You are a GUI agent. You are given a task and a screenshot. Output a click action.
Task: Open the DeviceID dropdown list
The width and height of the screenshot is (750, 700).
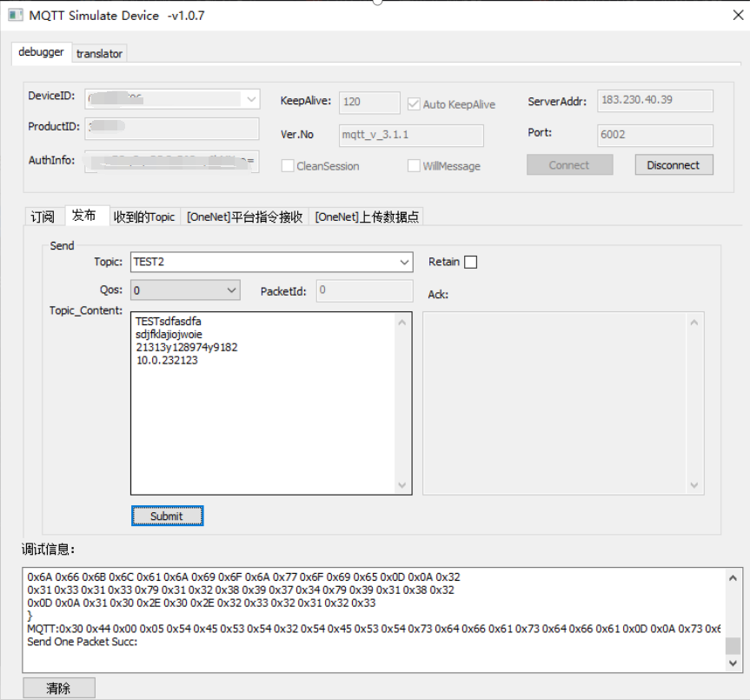pyautogui.click(x=253, y=98)
